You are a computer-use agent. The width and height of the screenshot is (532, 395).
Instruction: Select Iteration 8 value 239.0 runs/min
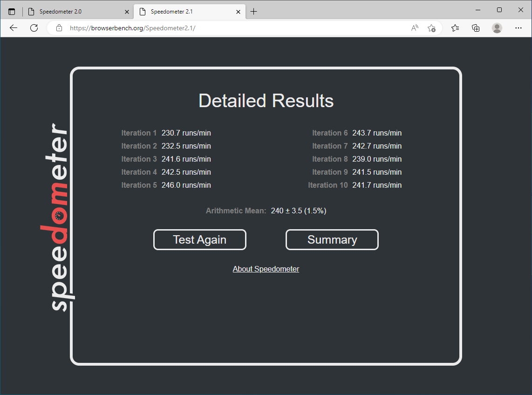(377, 159)
